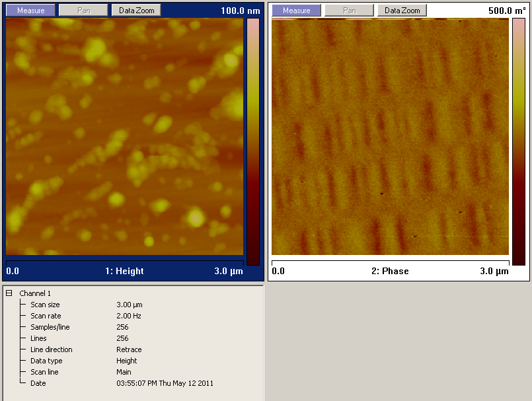Click the '0.0' axis label under Phase image
The height and width of the screenshot is (401, 532).
point(278,271)
